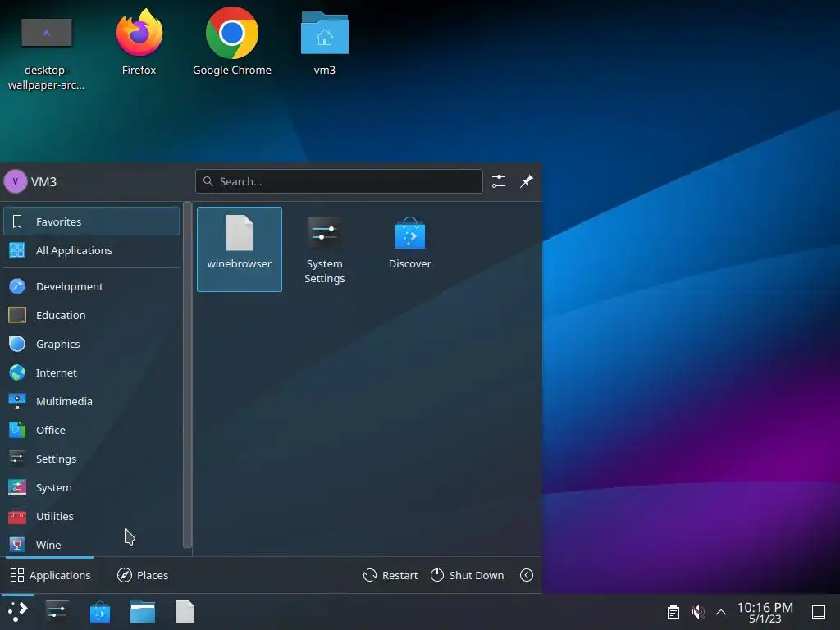Expand more session options arrow
840x630 pixels.
(527, 575)
